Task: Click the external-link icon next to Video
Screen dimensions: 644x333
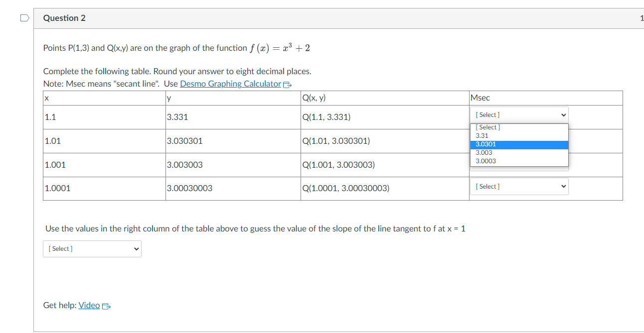Action: click(x=105, y=305)
